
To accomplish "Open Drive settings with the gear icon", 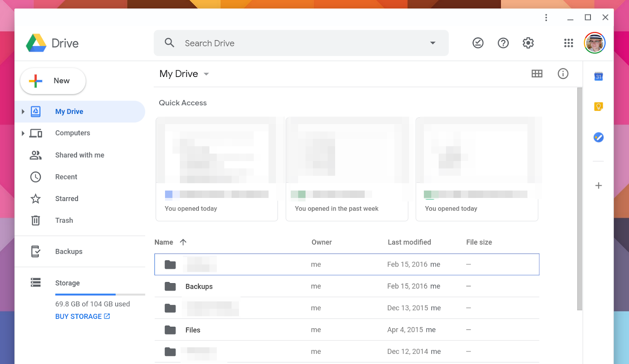I will click(x=528, y=43).
